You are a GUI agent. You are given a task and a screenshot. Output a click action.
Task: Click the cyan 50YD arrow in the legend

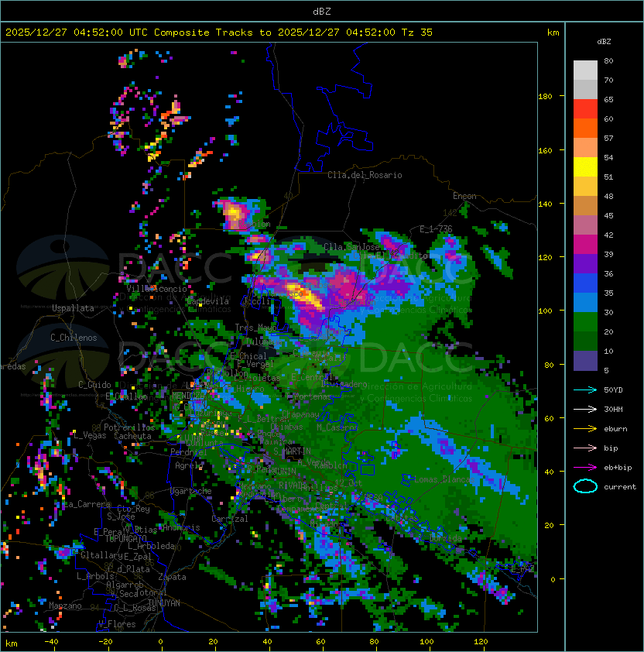[585, 389]
